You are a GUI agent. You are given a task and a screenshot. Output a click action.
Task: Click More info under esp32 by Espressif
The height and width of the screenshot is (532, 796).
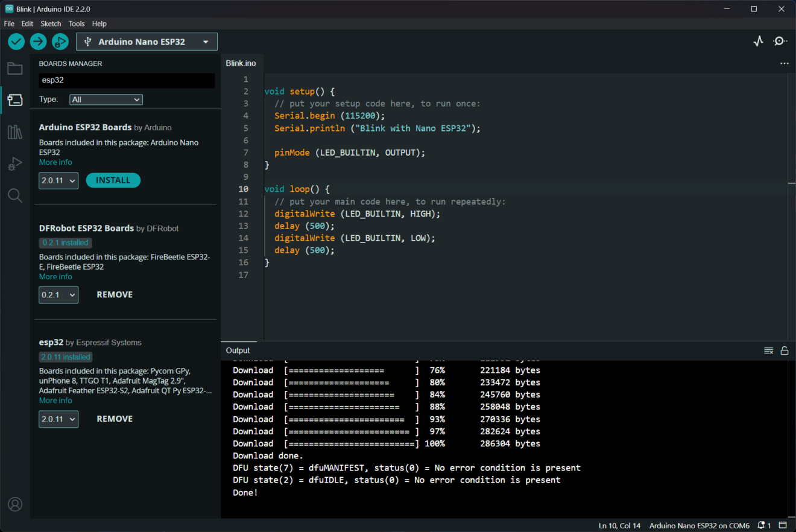click(x=55, y=401)
